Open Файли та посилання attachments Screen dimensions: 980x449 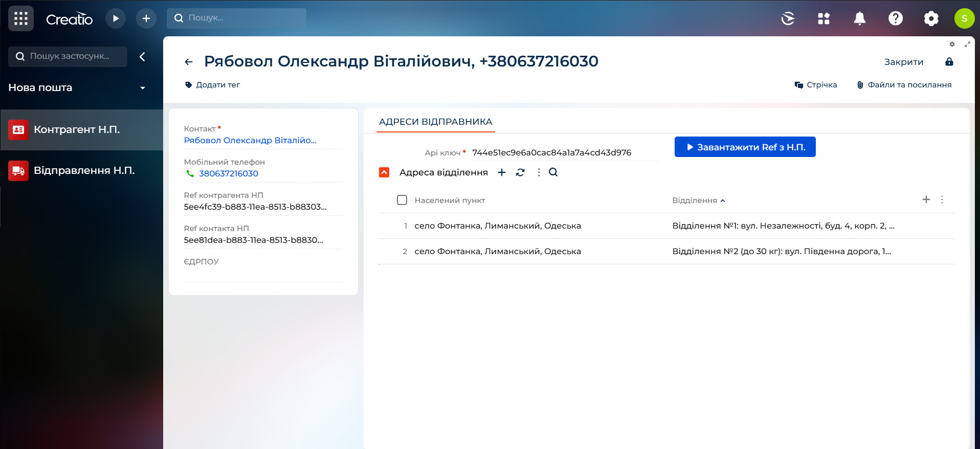[x=904, y=85]
